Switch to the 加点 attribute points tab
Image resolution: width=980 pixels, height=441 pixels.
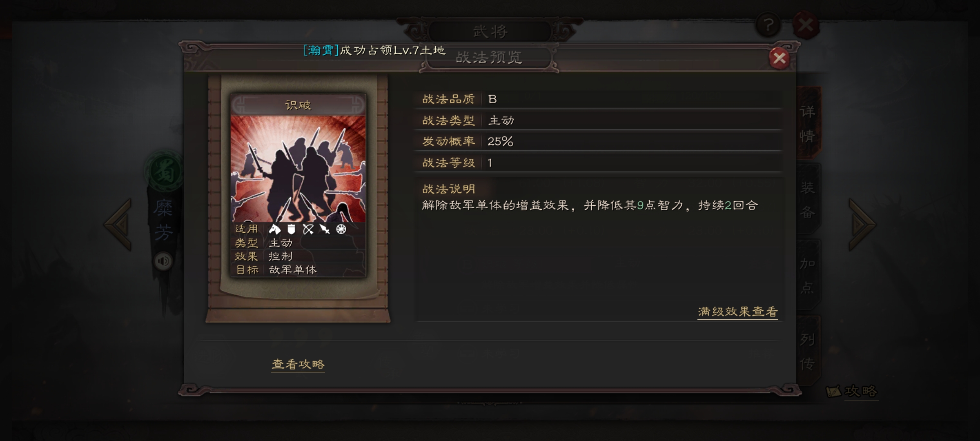point(808,275)
